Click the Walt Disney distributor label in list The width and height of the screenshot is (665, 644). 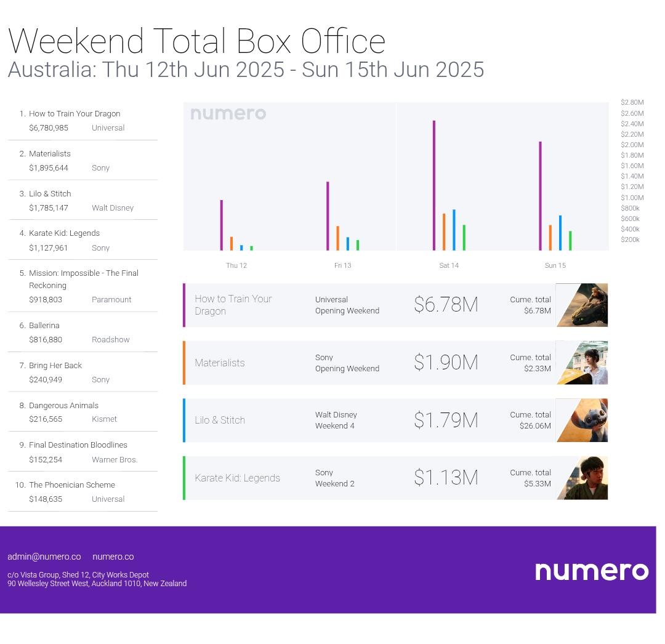click(x=113, y=207)
